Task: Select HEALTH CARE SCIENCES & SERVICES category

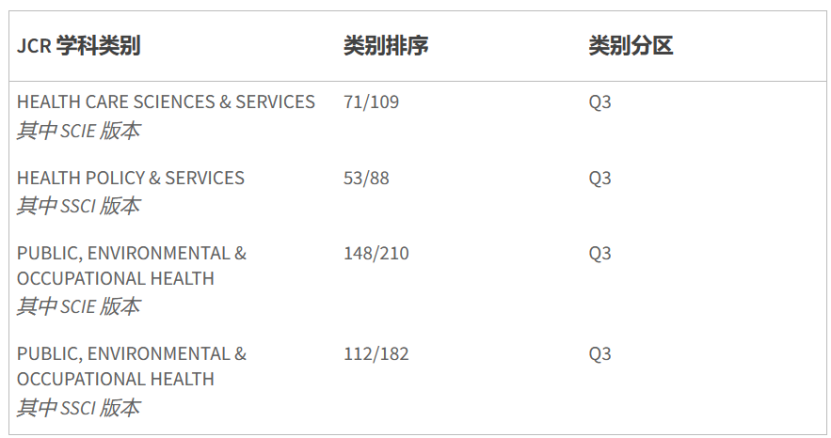Action: pos(166,102)
